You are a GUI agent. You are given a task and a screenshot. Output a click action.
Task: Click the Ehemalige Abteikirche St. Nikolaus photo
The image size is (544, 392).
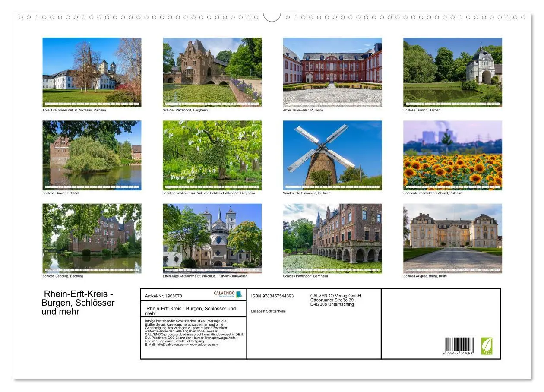click(212, 238)
